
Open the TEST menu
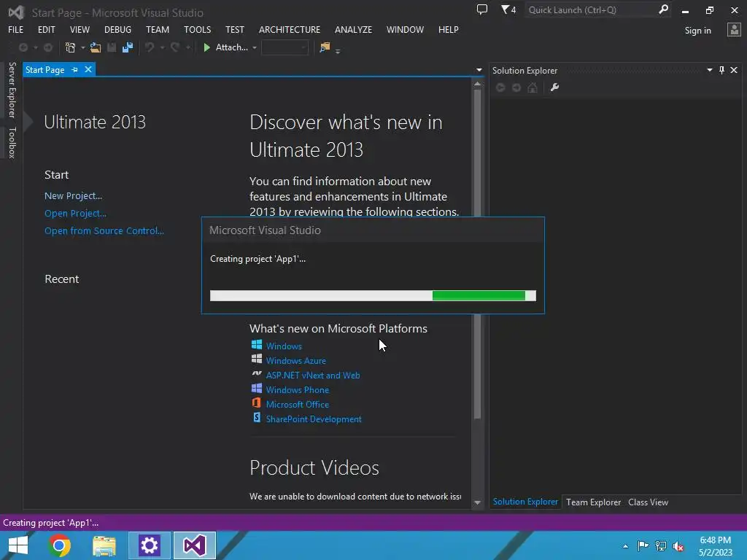pyautogui.click(x=235, y=29)
